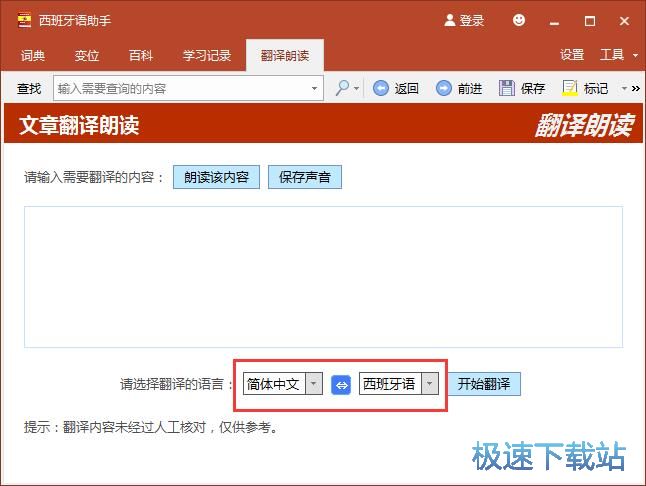Image resolution: width=646 pixels, height=486 pixels.
Task: Open the toolbar overflow small arrow
Action: [625, 88]
